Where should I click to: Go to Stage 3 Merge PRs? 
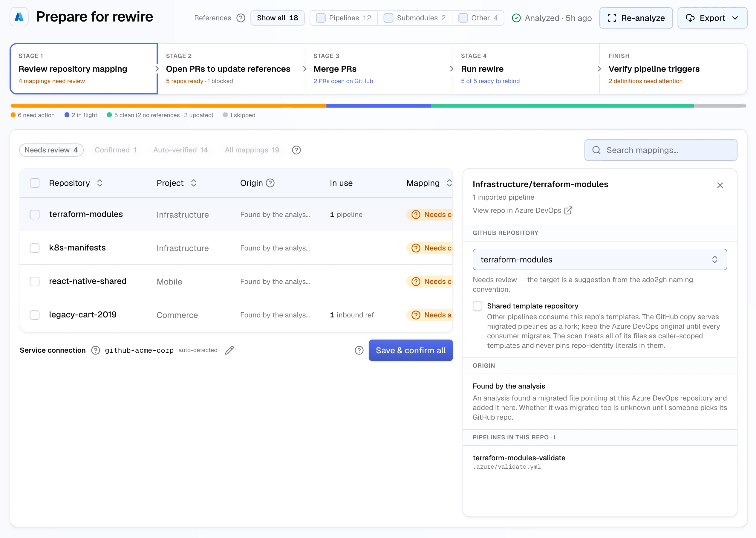pos(379,68)
